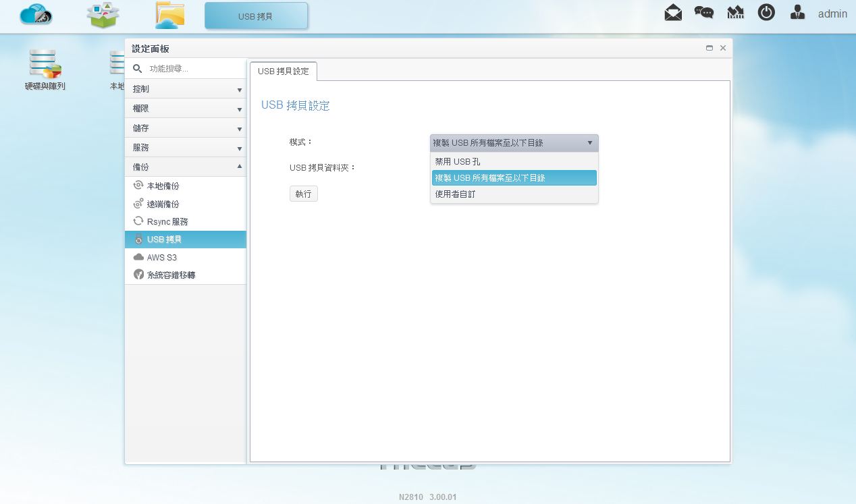
Task: Open the chat messages bubble icon
Action: (x=704, y=12)
